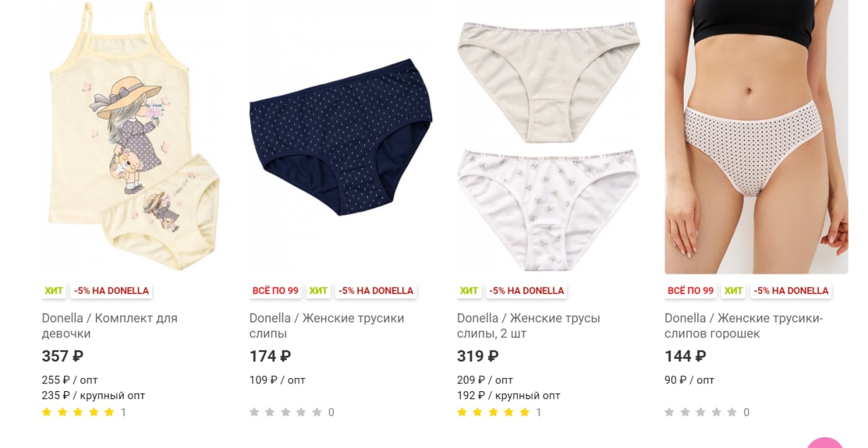Viewport: 868px width, 448px height.
Task: Rate navy slip panties with first star
Action: [254, 412]
